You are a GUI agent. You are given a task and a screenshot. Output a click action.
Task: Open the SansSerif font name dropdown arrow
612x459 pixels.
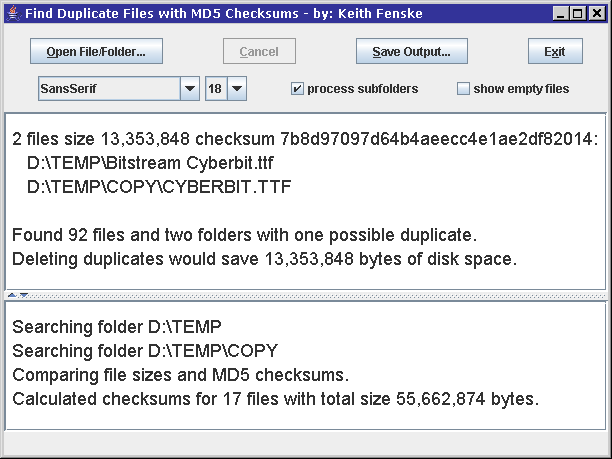pos(190,89)
